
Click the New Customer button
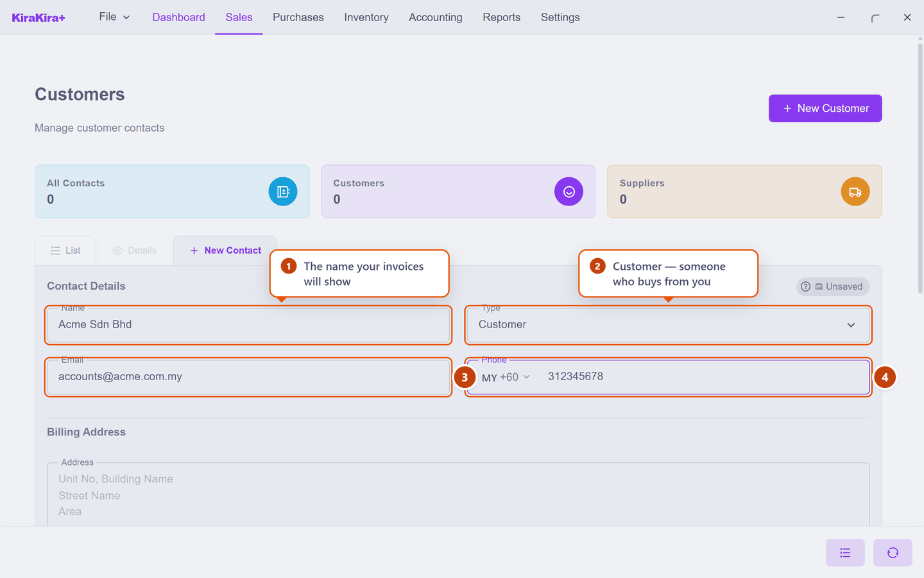tap(825, 109)
